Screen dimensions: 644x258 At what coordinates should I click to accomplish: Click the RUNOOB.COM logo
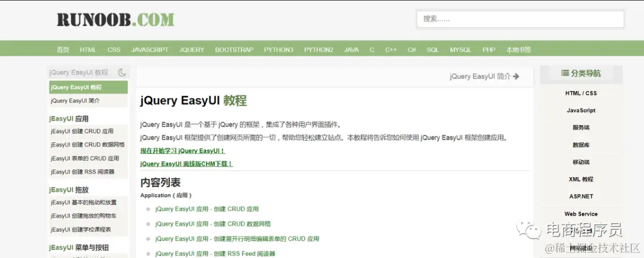tap(116, 20)
